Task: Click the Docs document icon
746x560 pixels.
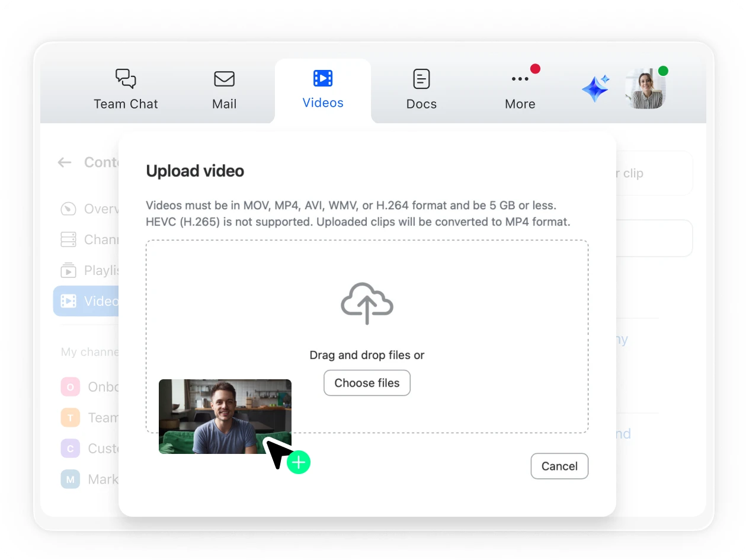Action: pyautogui.click(x=421, y=78)
